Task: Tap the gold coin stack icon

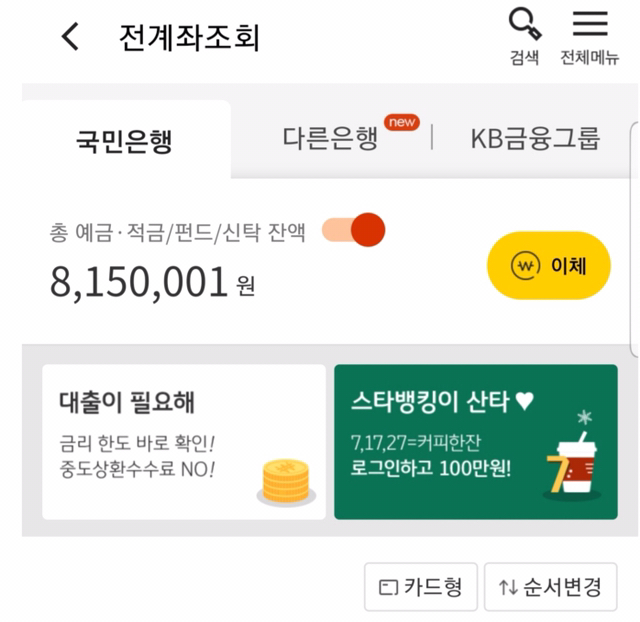Action: (287, 482)
